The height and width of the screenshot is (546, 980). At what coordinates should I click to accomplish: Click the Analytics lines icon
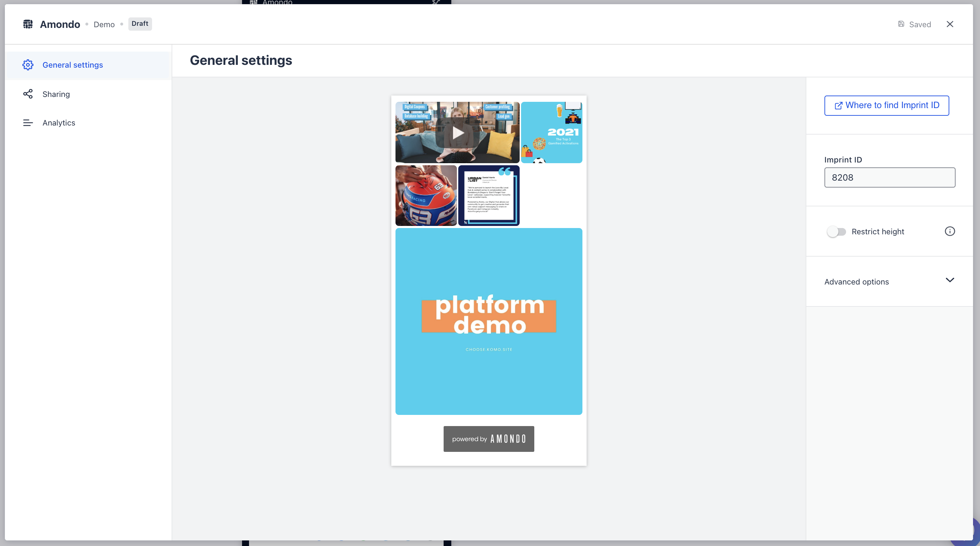pos(28,123)
